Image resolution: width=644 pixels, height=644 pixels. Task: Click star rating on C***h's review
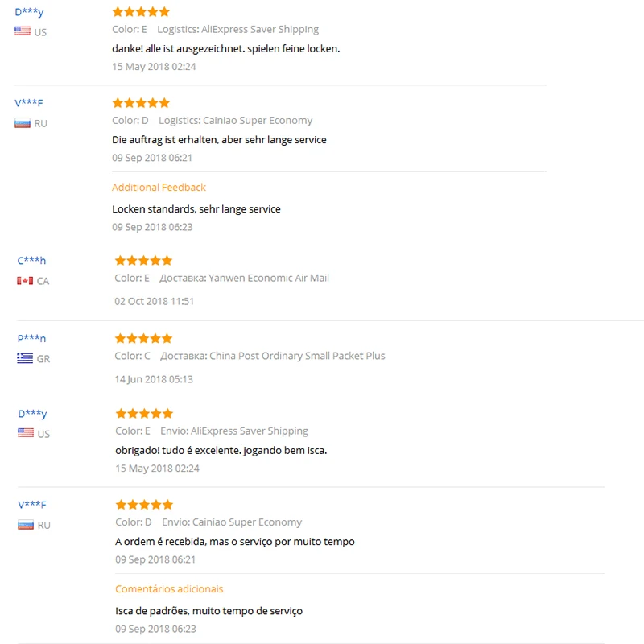tap(143, 261)
